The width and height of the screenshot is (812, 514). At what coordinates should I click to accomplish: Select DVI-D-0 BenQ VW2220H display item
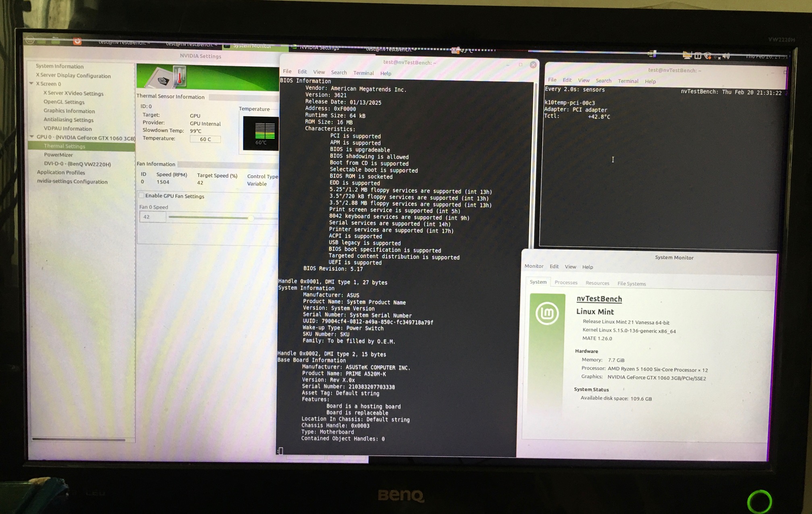77,164
